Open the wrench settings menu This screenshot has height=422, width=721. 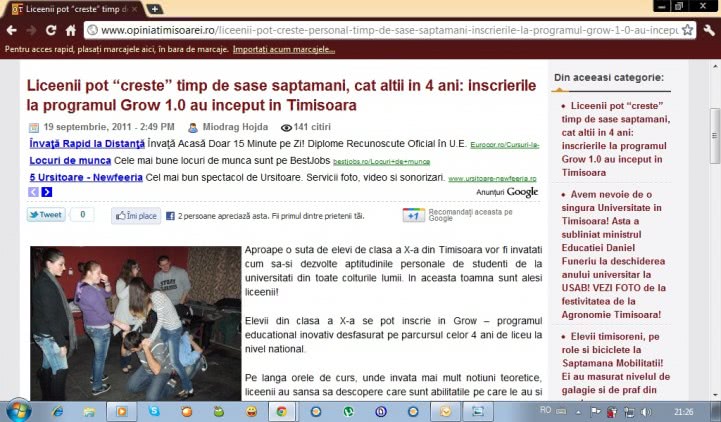709,30
